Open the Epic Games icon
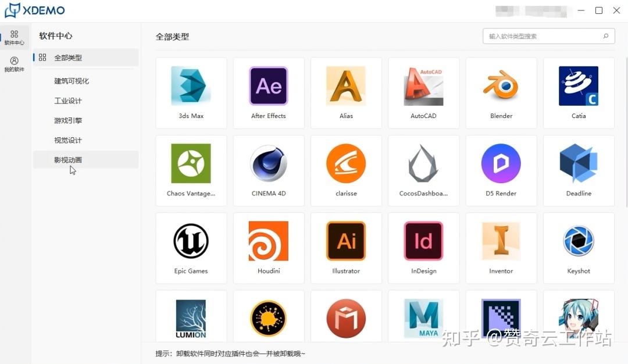Screen dimensions: 628x364 (191, 241)
